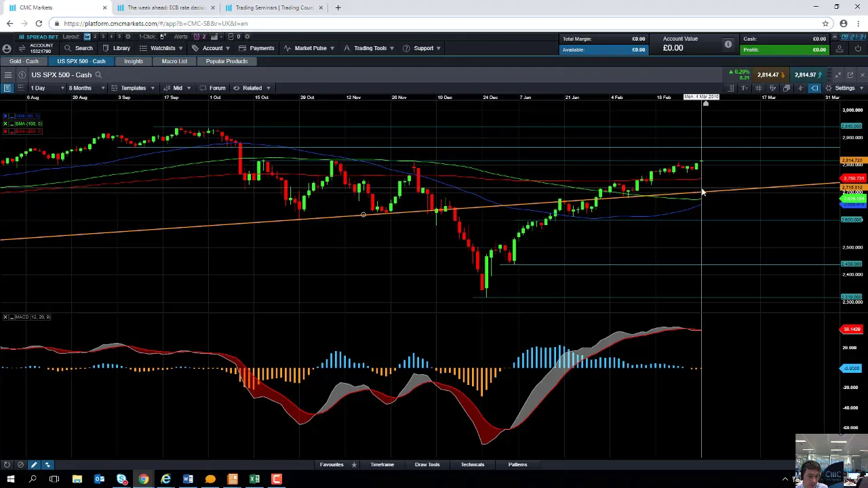The height and width of the screenshot is (488, 868).
Task: Click the account profile icon in top bar
Action: pyautogui.click(x=6, y=48)
